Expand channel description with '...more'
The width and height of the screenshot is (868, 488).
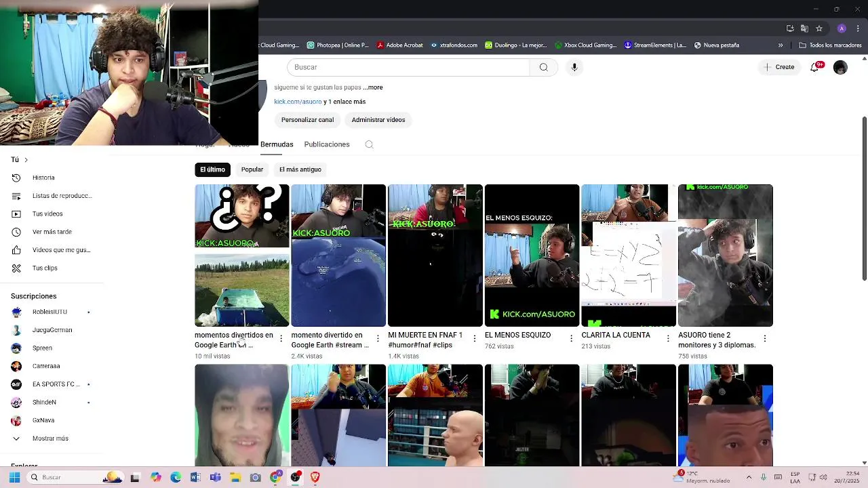tap(373, 87)
